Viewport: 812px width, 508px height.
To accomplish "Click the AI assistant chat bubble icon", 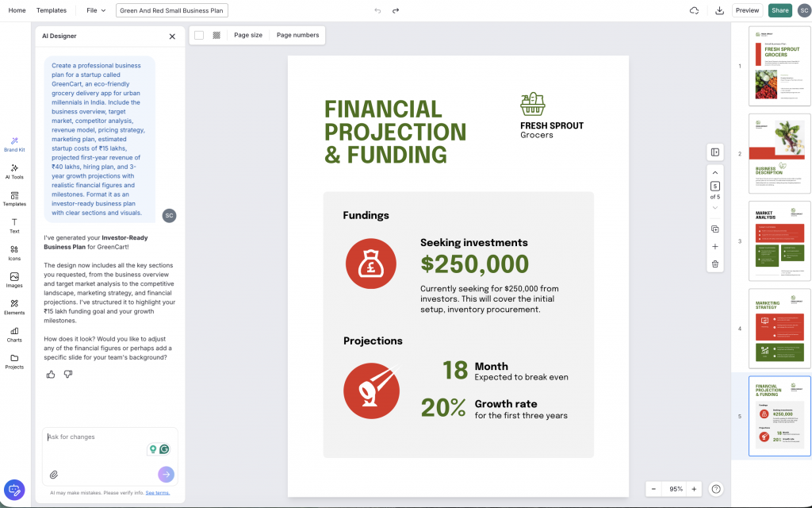I will [x=14, y=489].
